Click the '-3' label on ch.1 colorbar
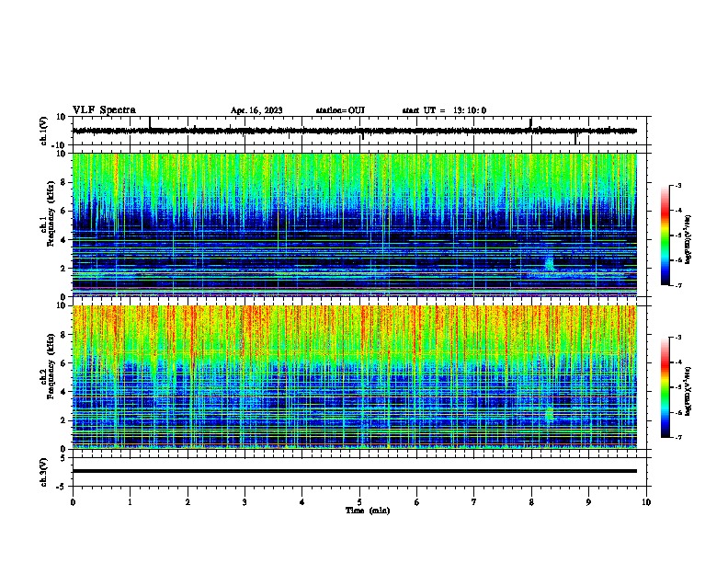This screenshot has height=563, width=728. tap(678, 186)
